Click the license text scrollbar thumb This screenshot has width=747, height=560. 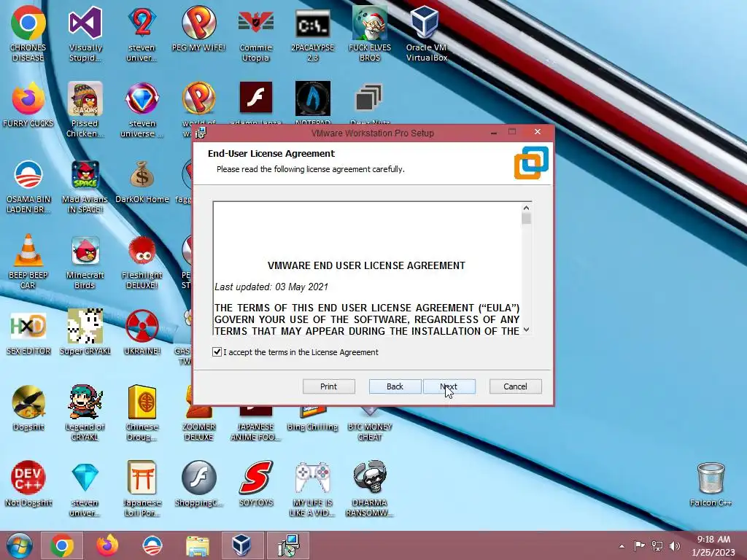tap(526, 219)
